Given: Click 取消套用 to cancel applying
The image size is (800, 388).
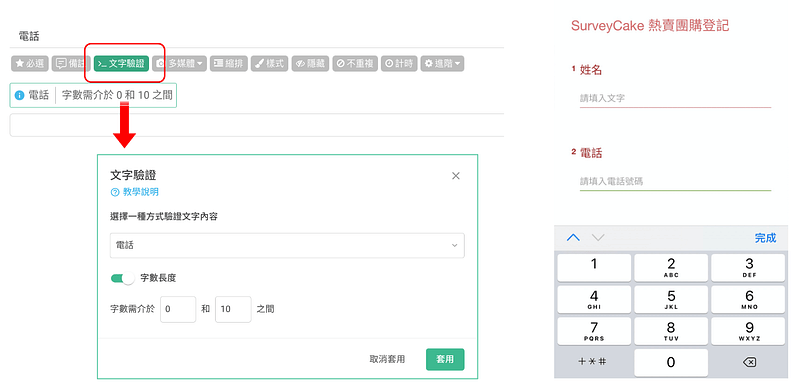Looking at the screenshot, I should (387, 359).
